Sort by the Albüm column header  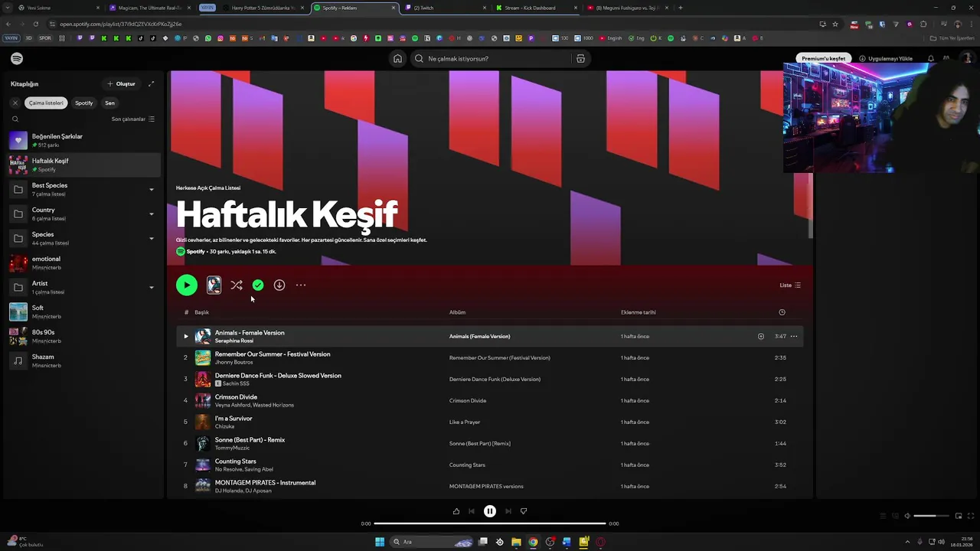point(457,312)
